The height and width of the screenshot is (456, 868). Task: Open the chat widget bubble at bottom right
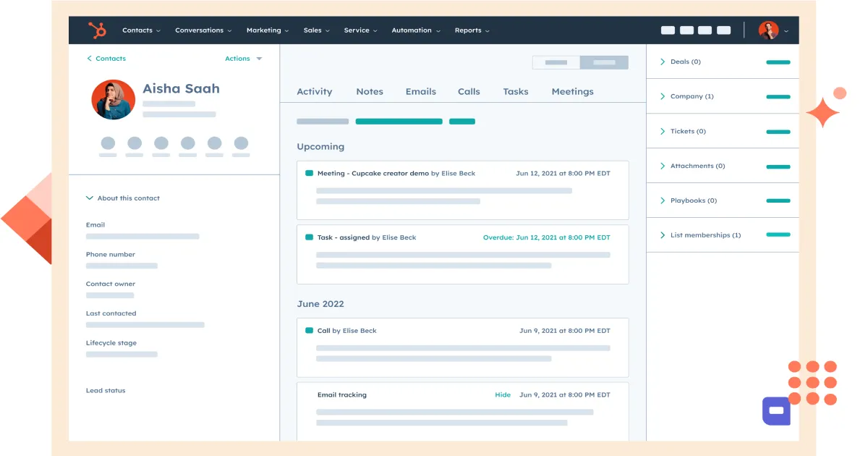(x=776, y=410)
